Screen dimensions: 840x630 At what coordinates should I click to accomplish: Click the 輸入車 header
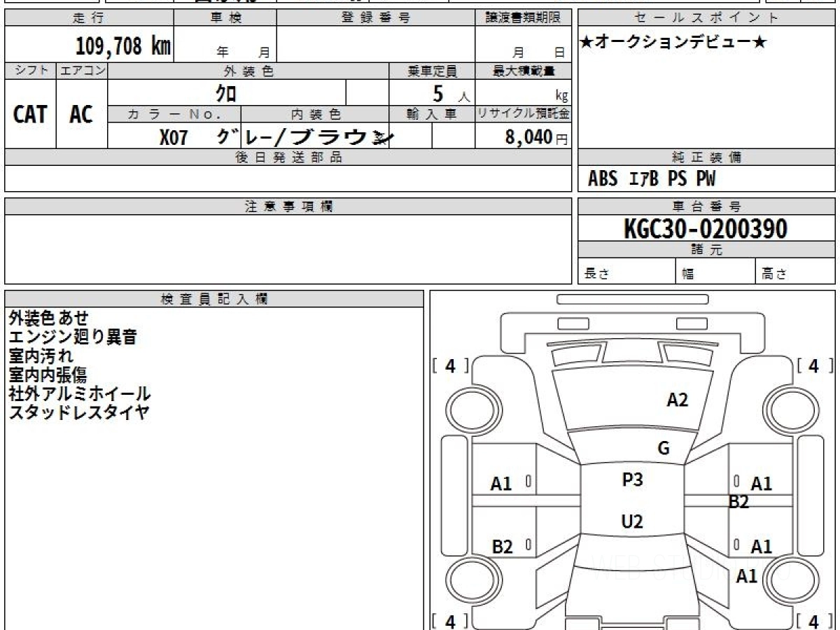(432, 114)
